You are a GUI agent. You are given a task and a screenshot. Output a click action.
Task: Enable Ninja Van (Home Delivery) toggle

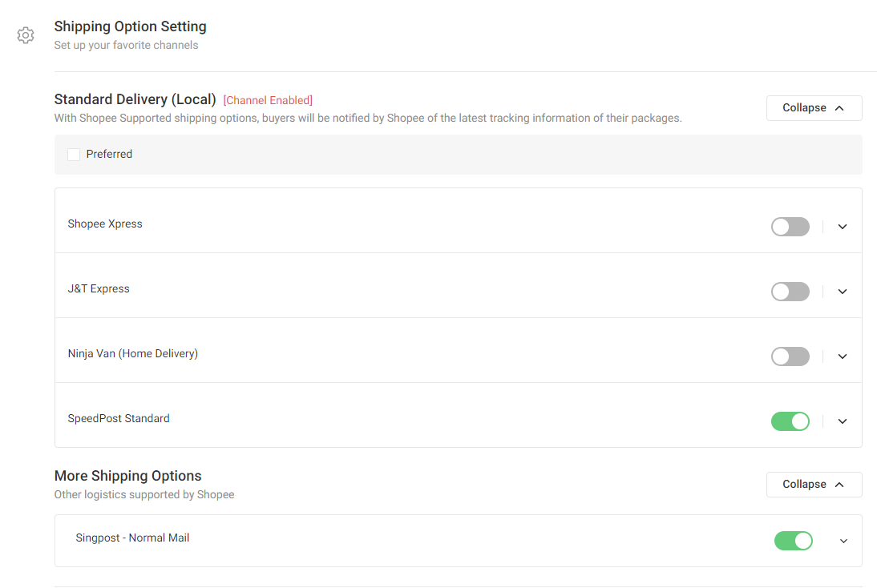tap(790, 356)
